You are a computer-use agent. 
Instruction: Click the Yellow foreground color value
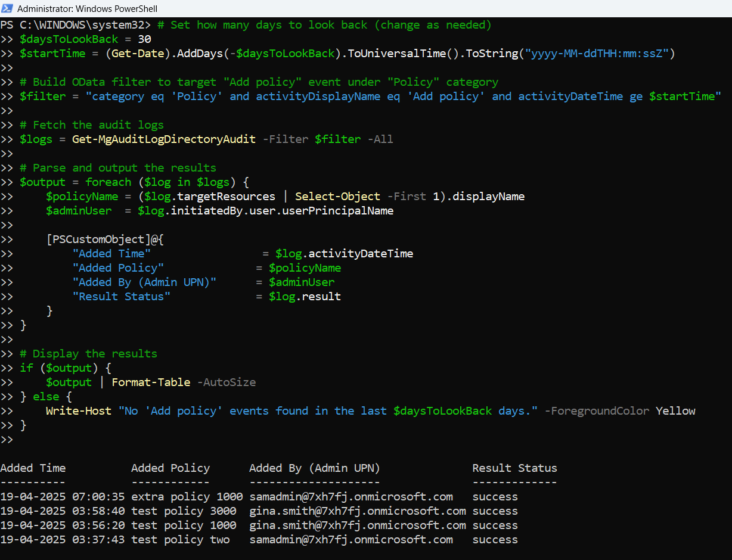point(675,411)
